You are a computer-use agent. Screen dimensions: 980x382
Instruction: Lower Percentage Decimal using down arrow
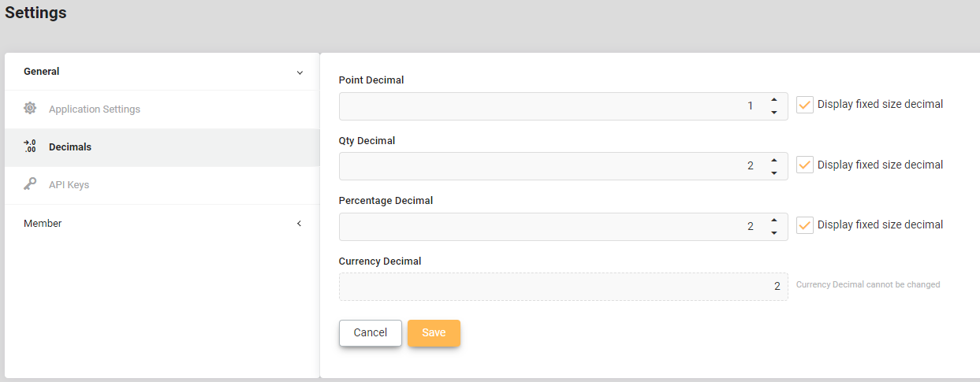point(774,233)
